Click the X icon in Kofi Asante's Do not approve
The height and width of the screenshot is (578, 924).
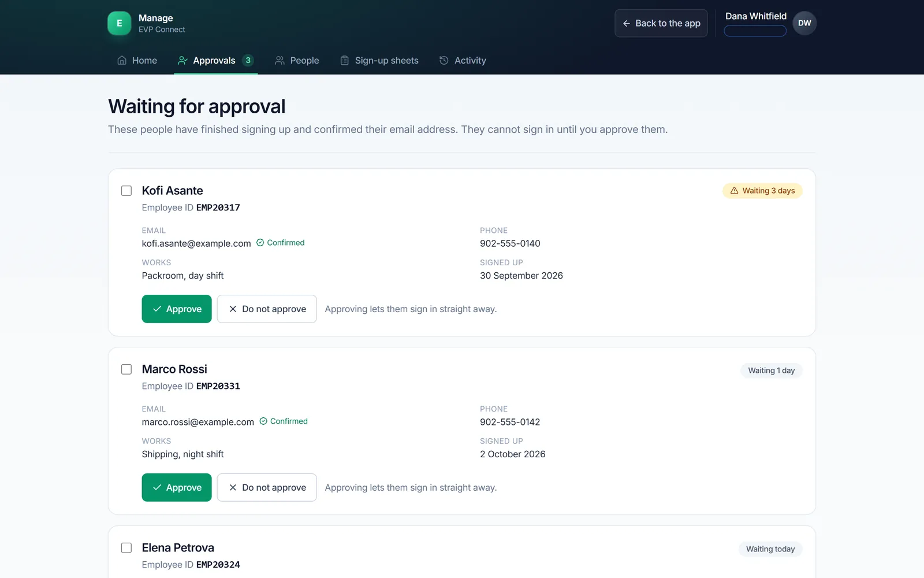233,309
